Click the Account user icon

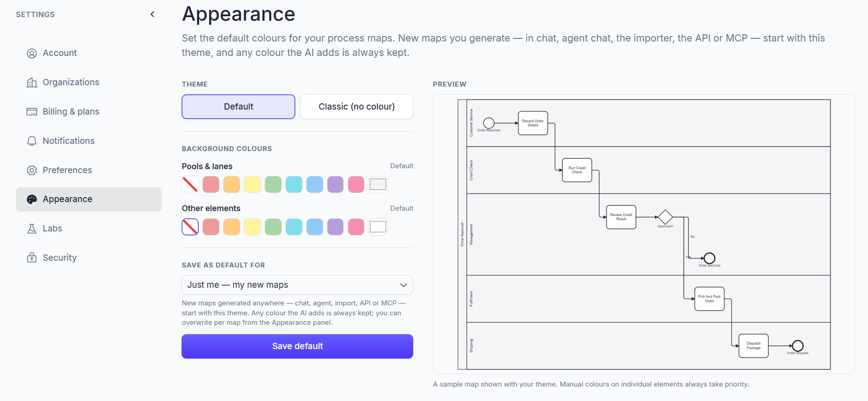point(32,53)
